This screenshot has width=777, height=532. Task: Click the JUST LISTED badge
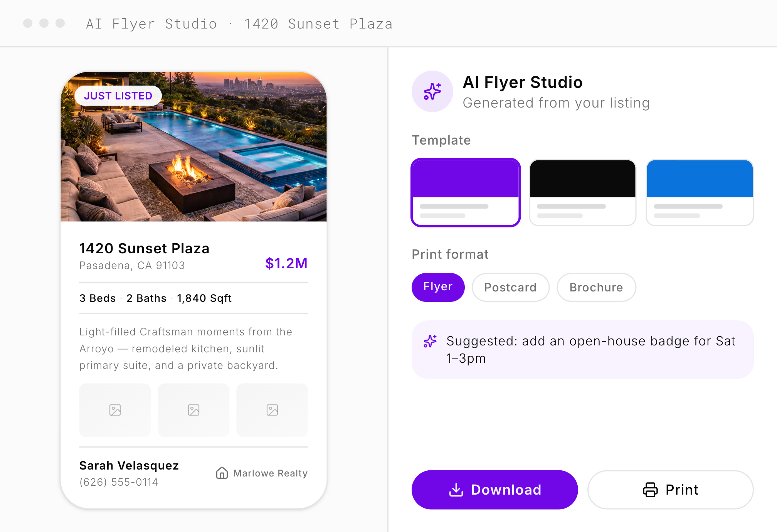click(x=118, y=96)
